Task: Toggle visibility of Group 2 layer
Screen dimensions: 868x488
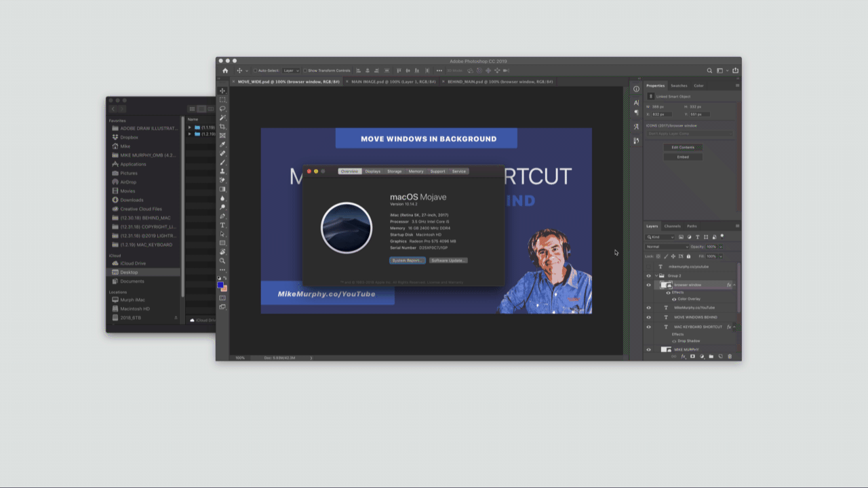Action: pos(648,276)
